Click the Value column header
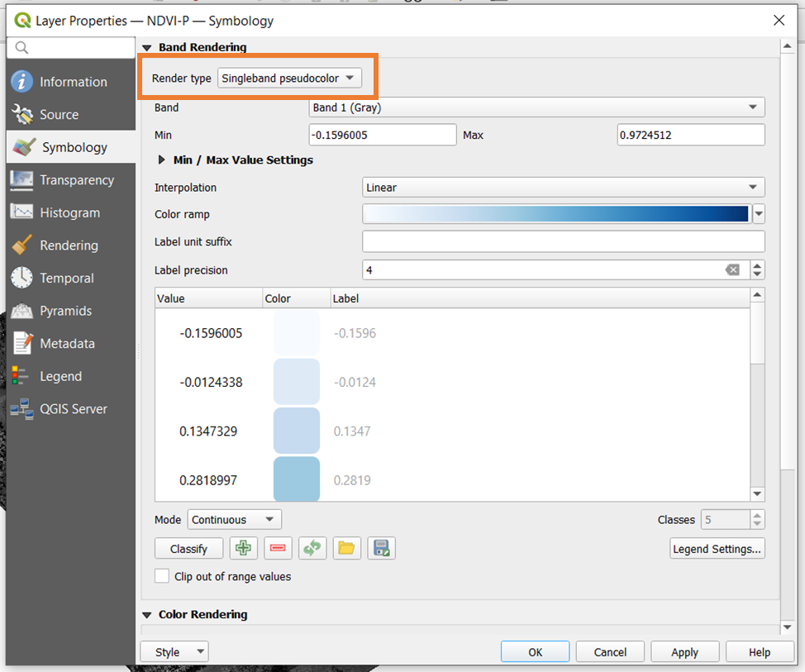The height and width of the screenshot is (672, 805). [209, 298]
